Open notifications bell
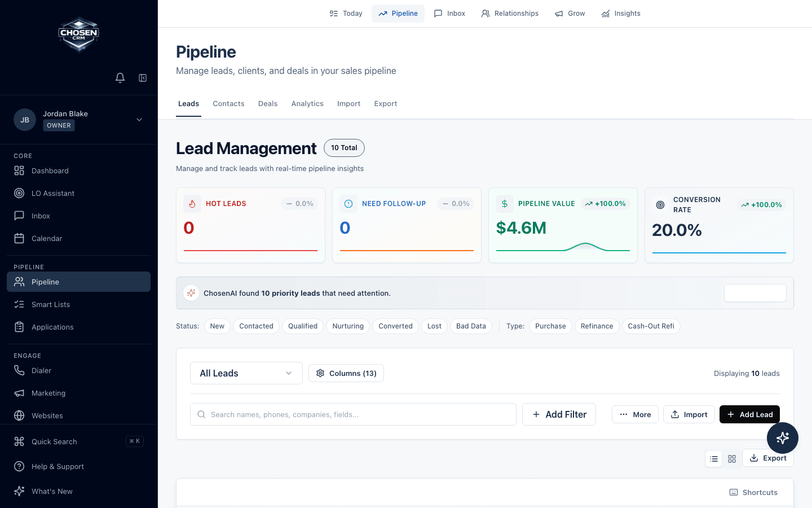This screenshot has width=812, height=508. point(120,78)
